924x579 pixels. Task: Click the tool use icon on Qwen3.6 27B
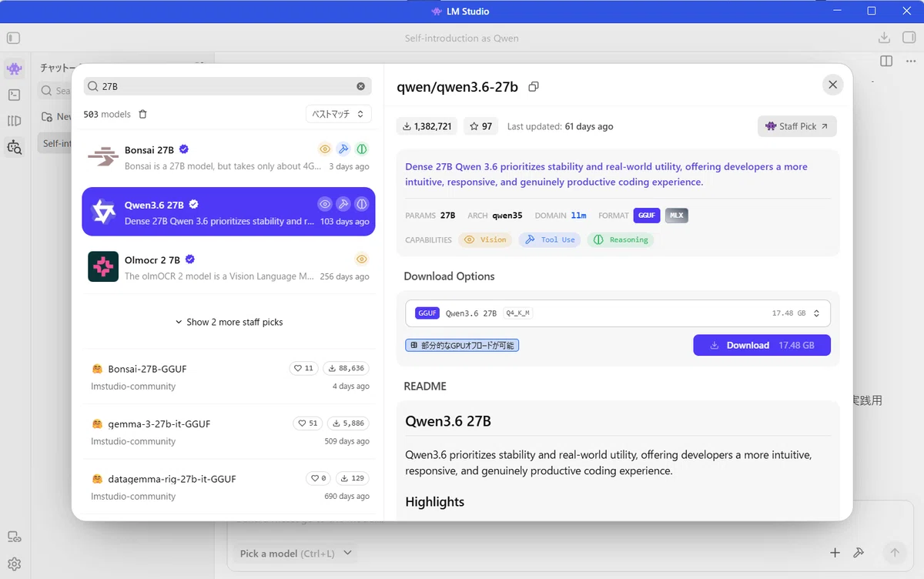point(343,204)
